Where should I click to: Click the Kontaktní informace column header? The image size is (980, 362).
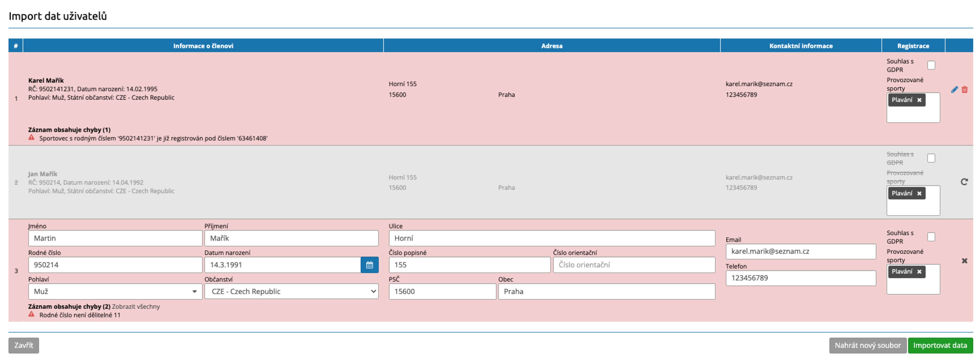point(801,46)
